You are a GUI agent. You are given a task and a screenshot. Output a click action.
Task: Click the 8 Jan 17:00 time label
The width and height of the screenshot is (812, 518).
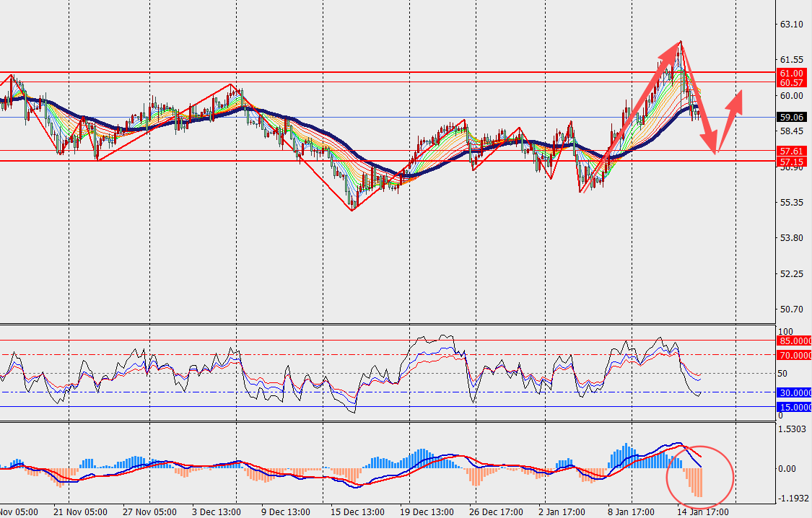[632, 512]
